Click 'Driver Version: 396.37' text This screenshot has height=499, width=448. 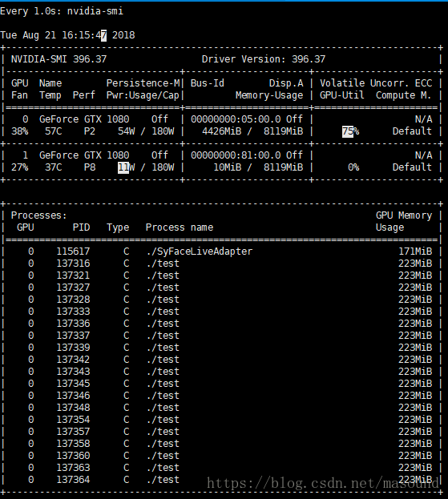click(264, 59)
